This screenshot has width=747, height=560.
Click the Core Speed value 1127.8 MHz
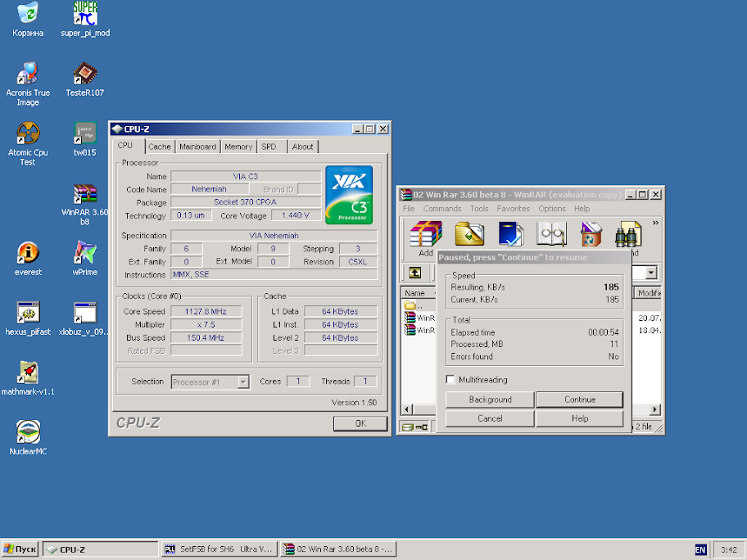[206, 311]
